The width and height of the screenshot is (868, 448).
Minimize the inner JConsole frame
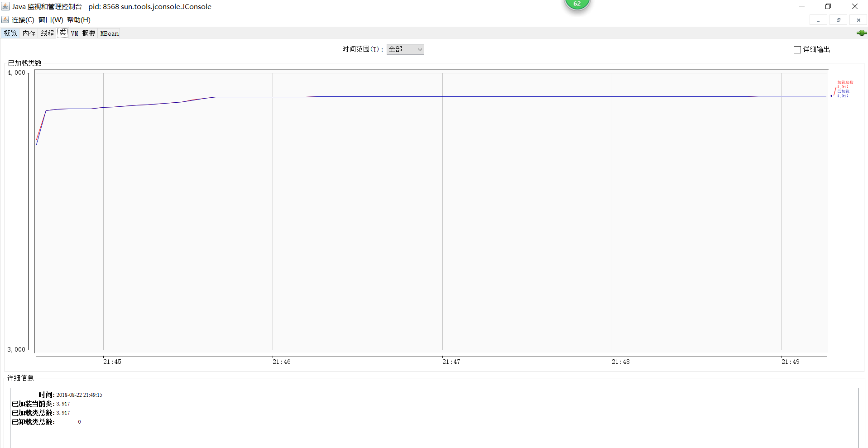click(818, 20)
